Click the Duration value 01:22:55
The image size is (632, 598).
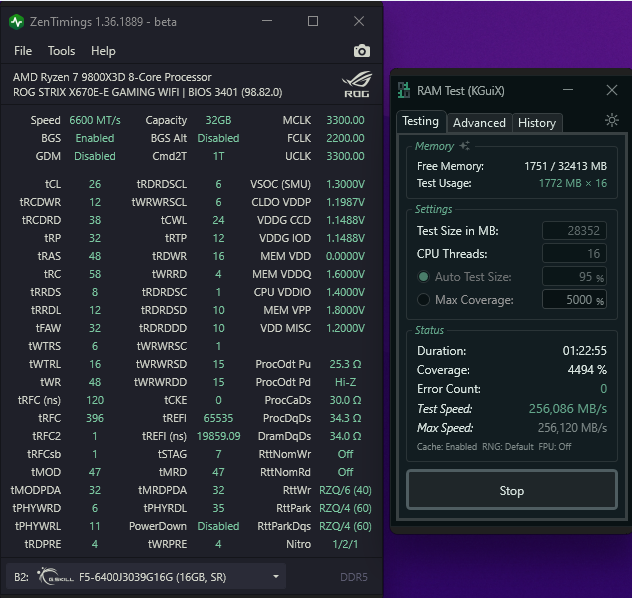tap(584, 351)
